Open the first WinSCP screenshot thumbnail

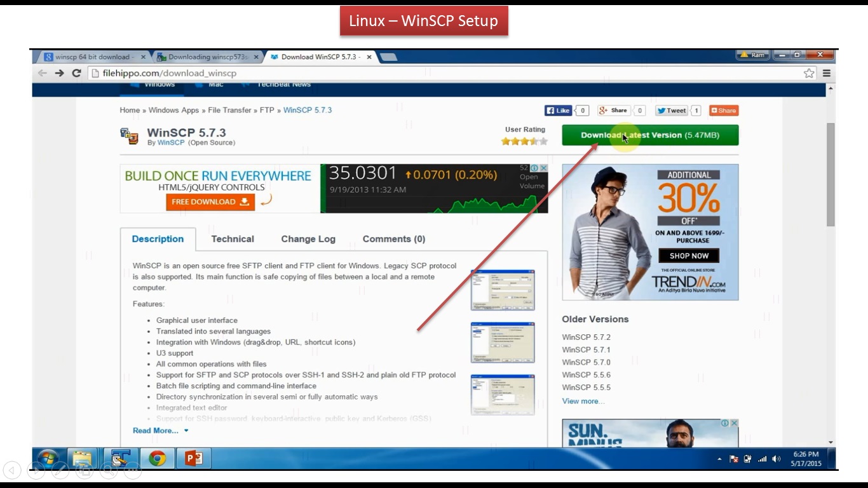(503, 290)
